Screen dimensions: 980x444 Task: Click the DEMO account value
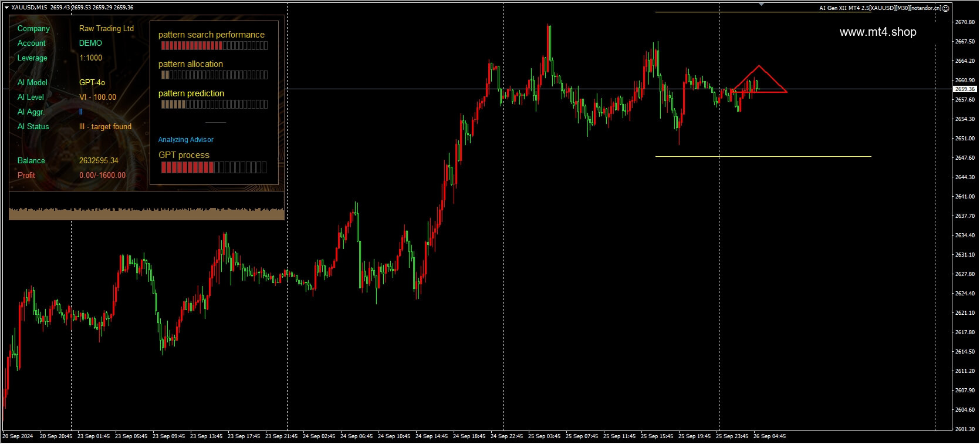pyautogui.click(x=90, y=43)
